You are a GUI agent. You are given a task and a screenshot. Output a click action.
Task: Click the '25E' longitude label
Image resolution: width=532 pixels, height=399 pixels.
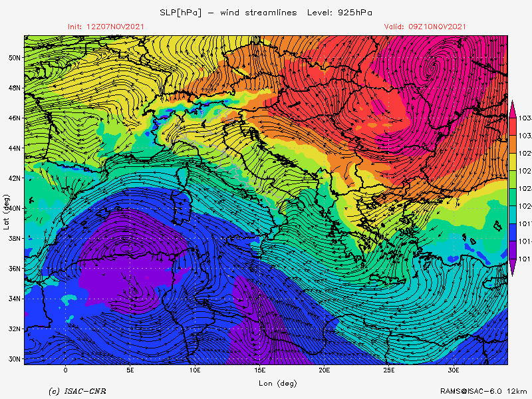click(389, 370)
